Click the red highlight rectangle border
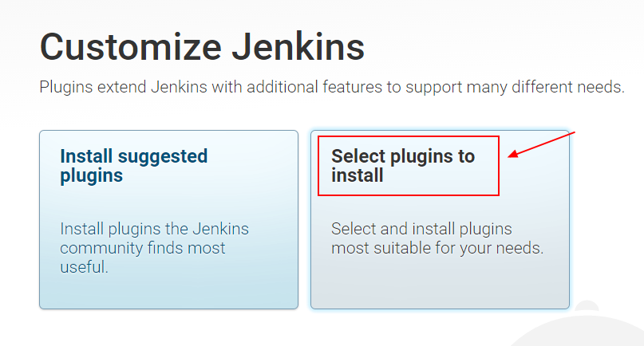Image resolution: width=644 pixels, height=346 pixels. [409, 136]
